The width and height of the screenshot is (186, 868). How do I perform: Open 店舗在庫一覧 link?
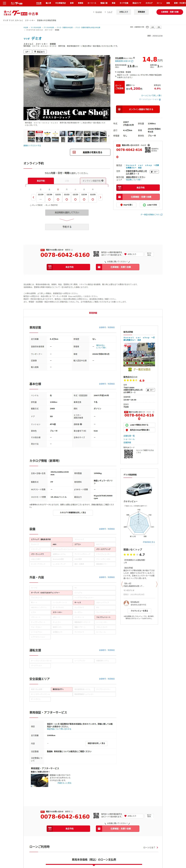[129, 436]
